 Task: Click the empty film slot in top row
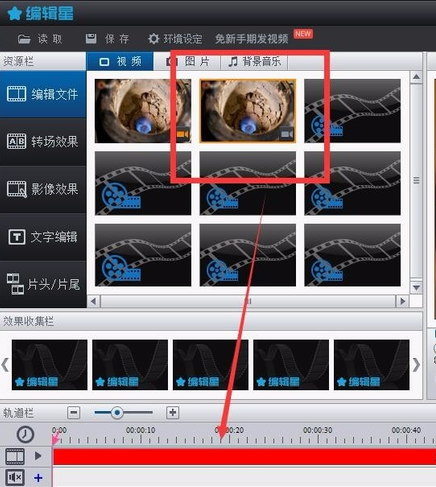[x=352, y=111]
